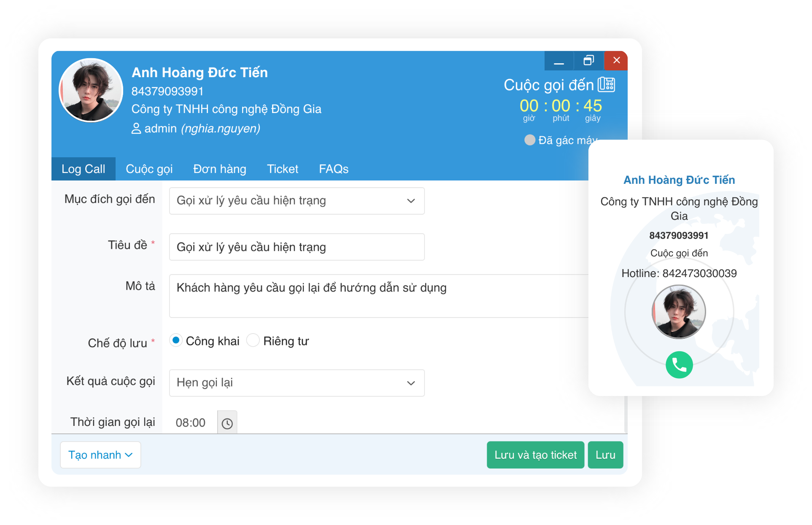Image resolution: width=812 pixels, height=525 pixels.
Task: Select the Riêng tư save mode
Action: coord(253,340)
